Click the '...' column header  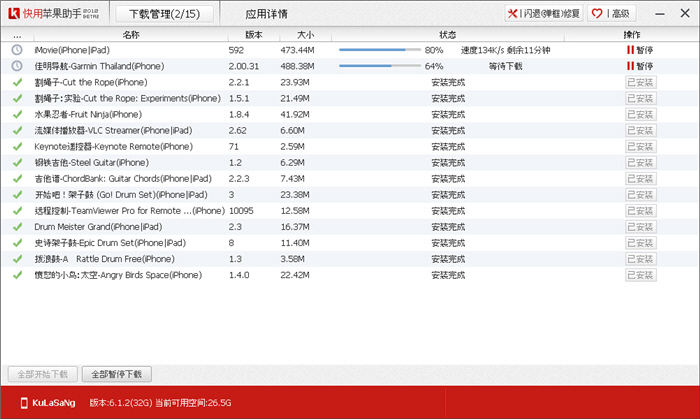coord(17,35)
